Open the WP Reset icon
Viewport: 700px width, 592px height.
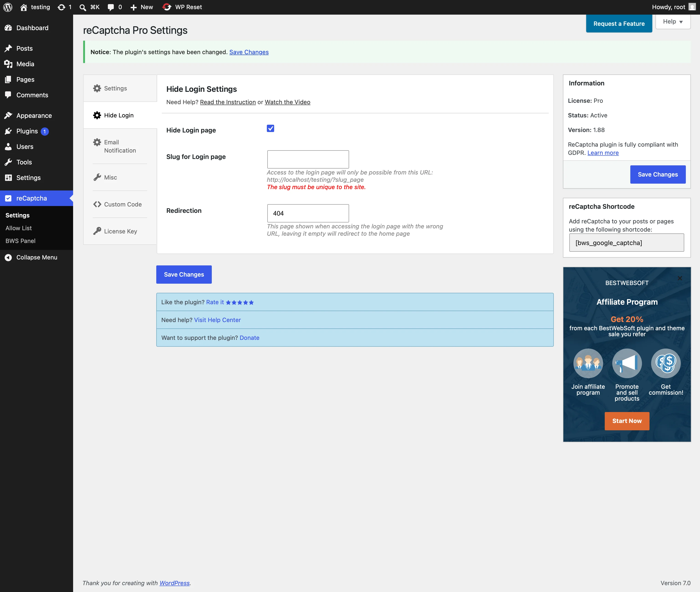click(x=167, y=7)
